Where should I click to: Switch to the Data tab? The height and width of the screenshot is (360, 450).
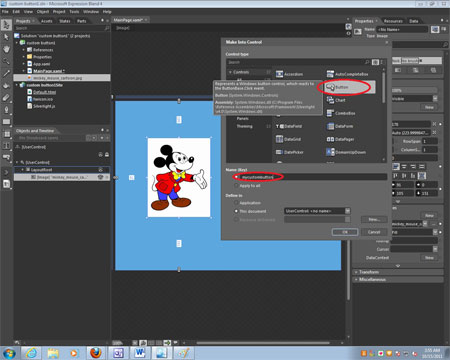point(414,21)
